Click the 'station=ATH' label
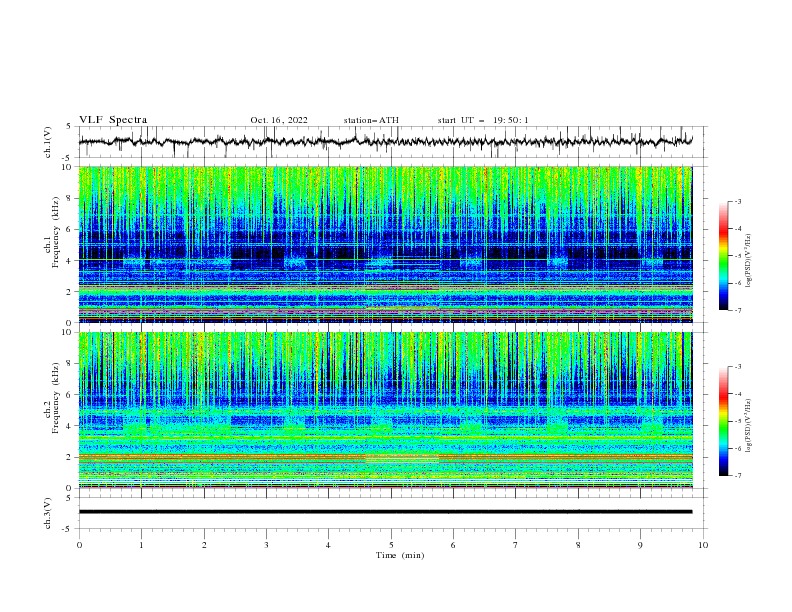 coord(371,120)
